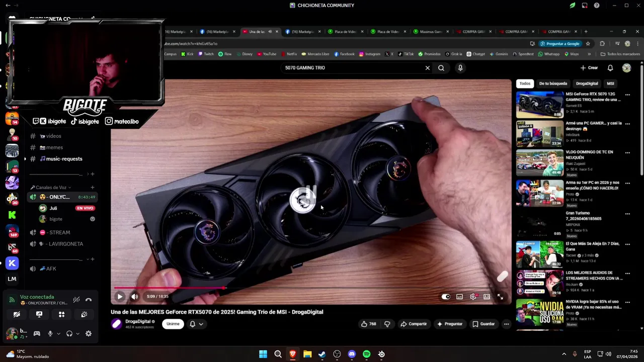This screenshot has width=644, height=362.
Task: Open a new browser tab with plus
Action: click(586, 32)
